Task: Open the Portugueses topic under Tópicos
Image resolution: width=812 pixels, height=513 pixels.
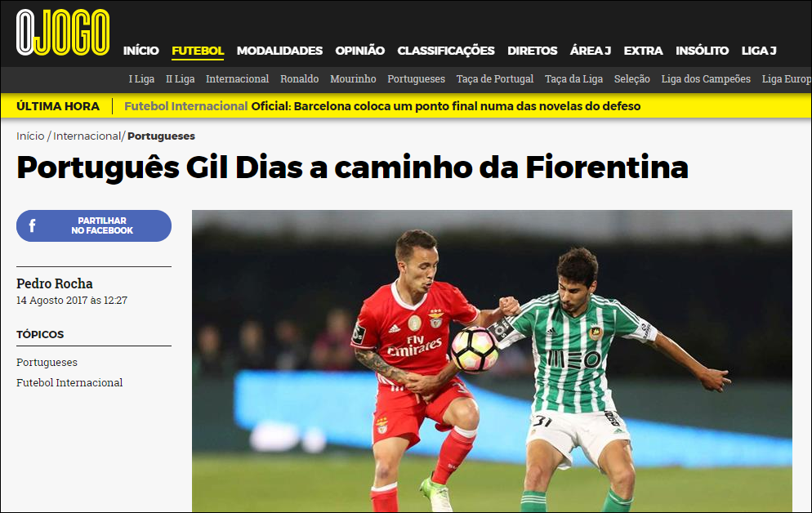Action: [x=47, y=363]
